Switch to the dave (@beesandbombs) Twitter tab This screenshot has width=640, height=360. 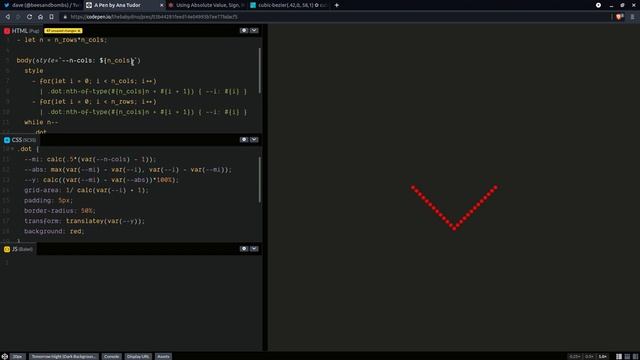pyautogui.click(x=41, y=5)
